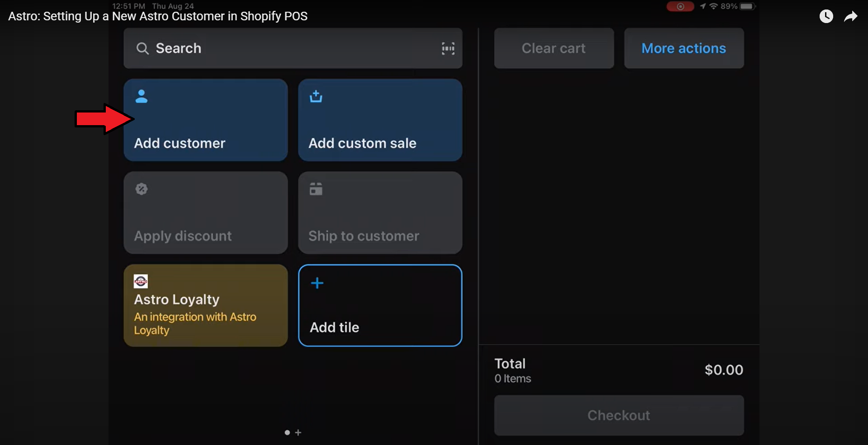Click the magnifying glass search icon
Screen dimensions: 868x445
142,48
